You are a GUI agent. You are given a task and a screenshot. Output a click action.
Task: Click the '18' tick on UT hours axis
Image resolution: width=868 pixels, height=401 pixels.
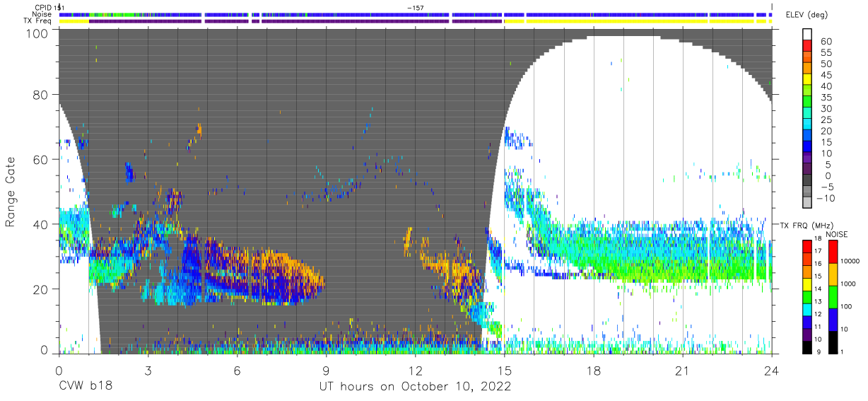(x=594, y=371)
